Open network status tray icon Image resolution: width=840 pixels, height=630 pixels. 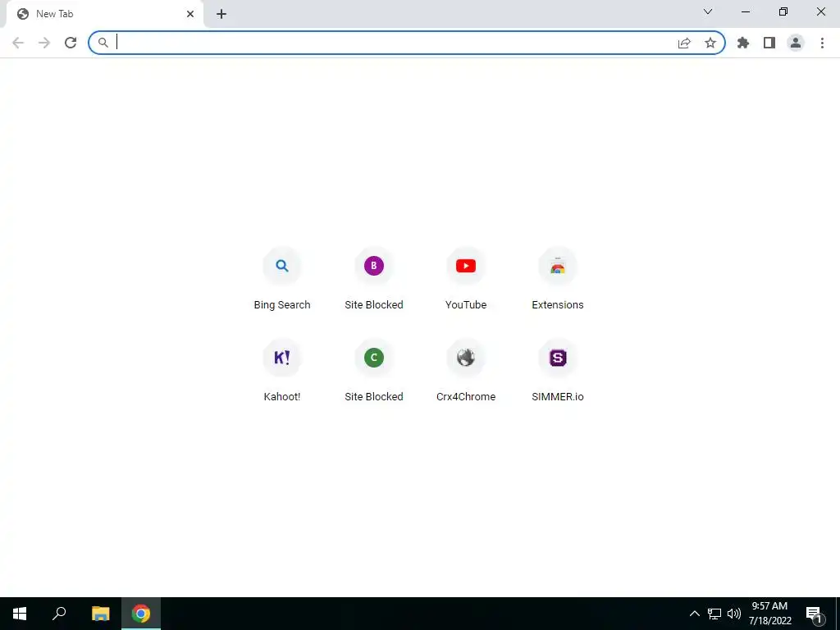[x=714, y=614]
